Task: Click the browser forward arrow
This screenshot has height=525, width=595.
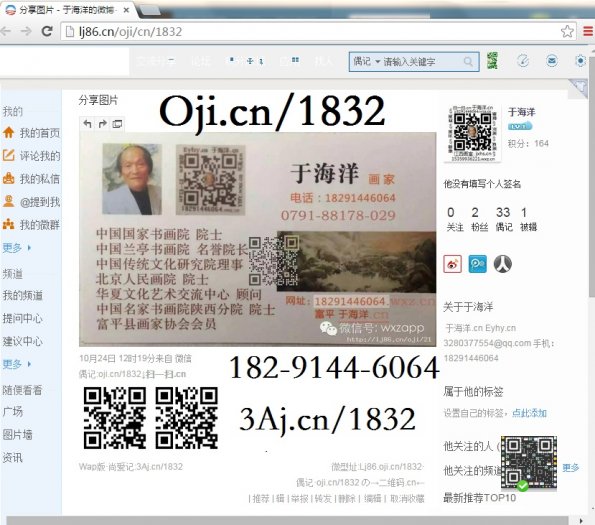Action: click(26, 31)
